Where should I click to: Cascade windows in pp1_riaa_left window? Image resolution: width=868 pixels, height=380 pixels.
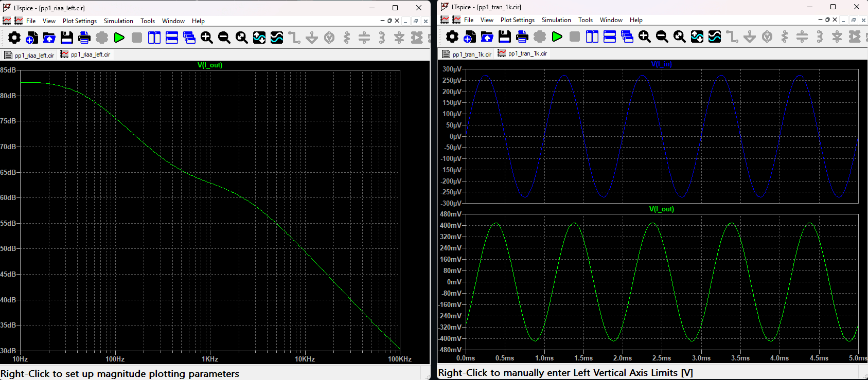[189, 38]
